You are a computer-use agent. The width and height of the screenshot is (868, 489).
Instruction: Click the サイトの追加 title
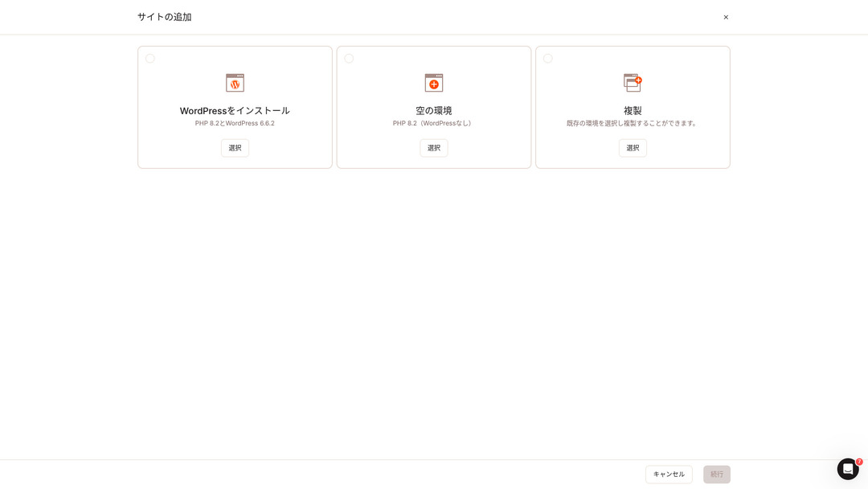[x=165, y=17]
